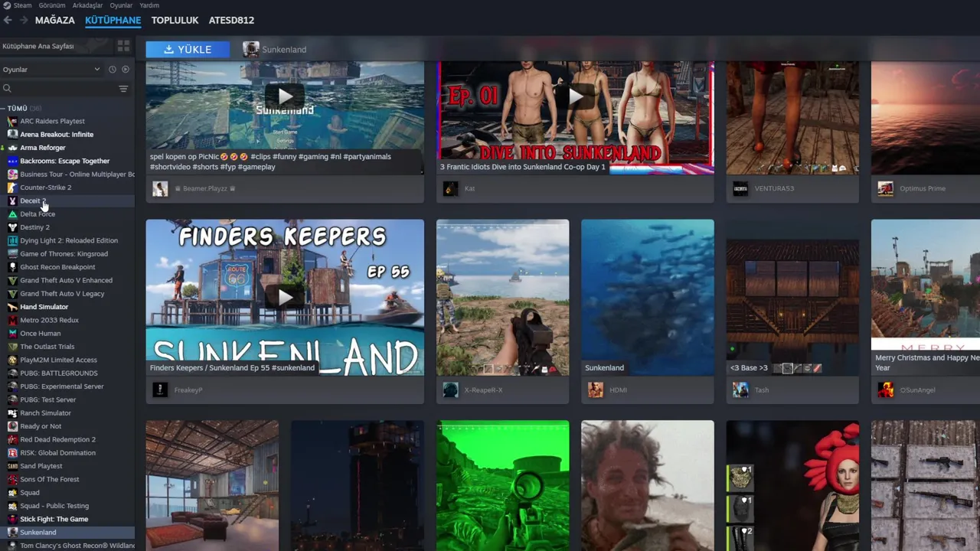Open Tash author avatar

pyautogui.click(x=740, y=390)
